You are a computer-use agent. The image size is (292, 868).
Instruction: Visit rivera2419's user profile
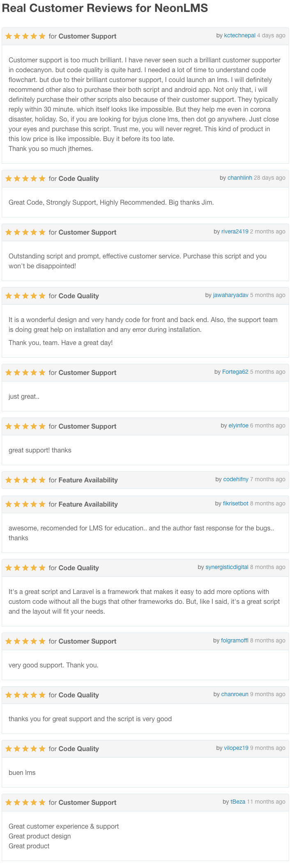coord(235,232)
